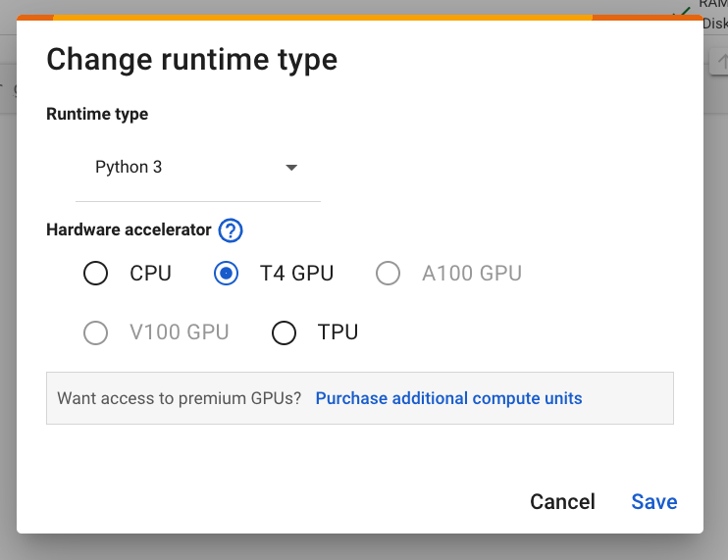
Task: Click the TPU label text
Action: [338, 333]
